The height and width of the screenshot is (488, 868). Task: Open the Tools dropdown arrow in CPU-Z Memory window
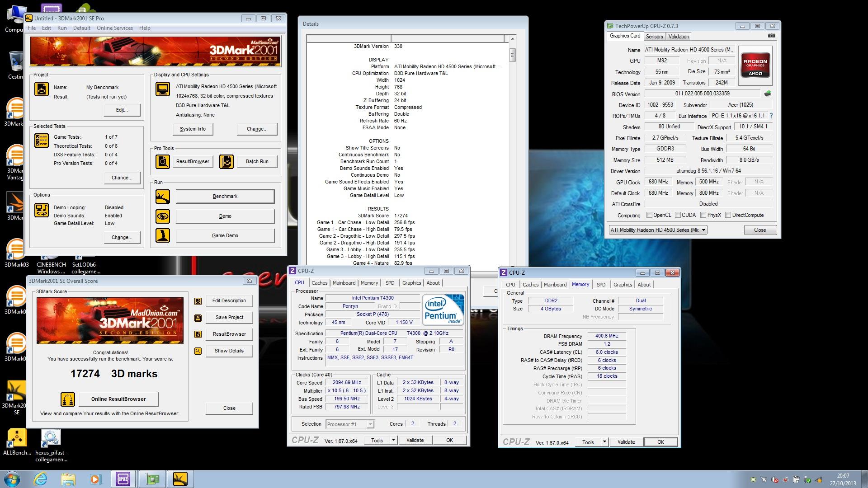604,442
